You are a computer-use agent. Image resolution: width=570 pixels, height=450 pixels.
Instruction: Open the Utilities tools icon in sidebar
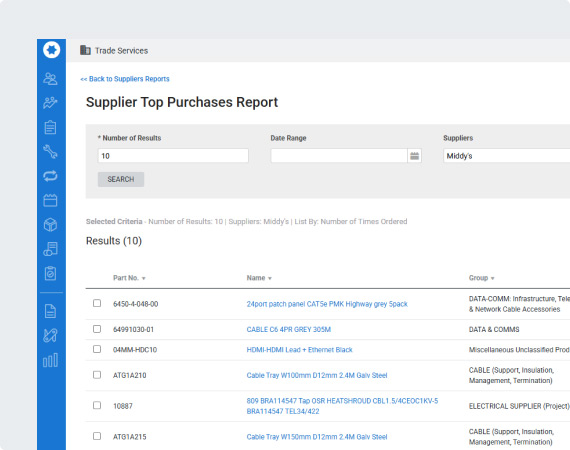51,336
